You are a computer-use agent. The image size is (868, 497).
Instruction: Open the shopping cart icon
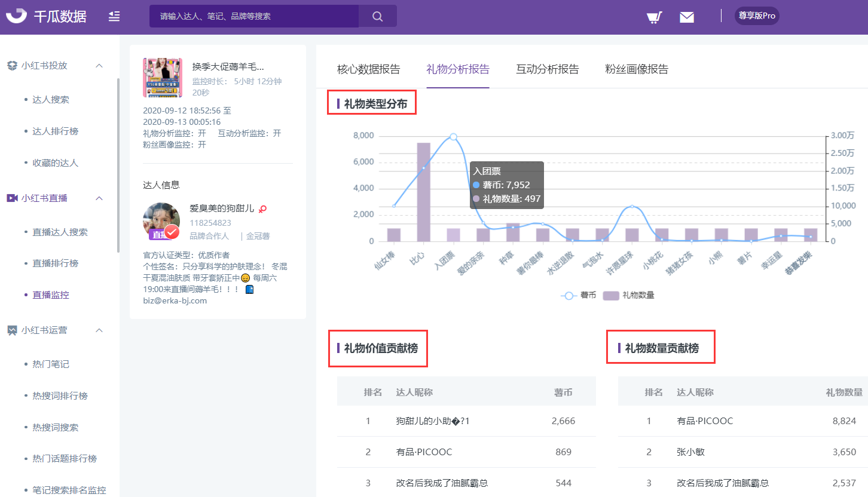click(655, 17)
